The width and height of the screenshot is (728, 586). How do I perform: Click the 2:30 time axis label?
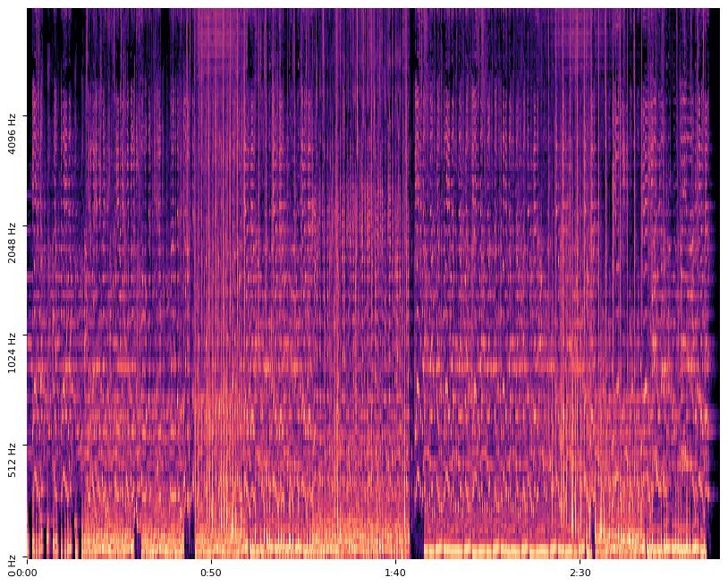click(x=580, y=573)
